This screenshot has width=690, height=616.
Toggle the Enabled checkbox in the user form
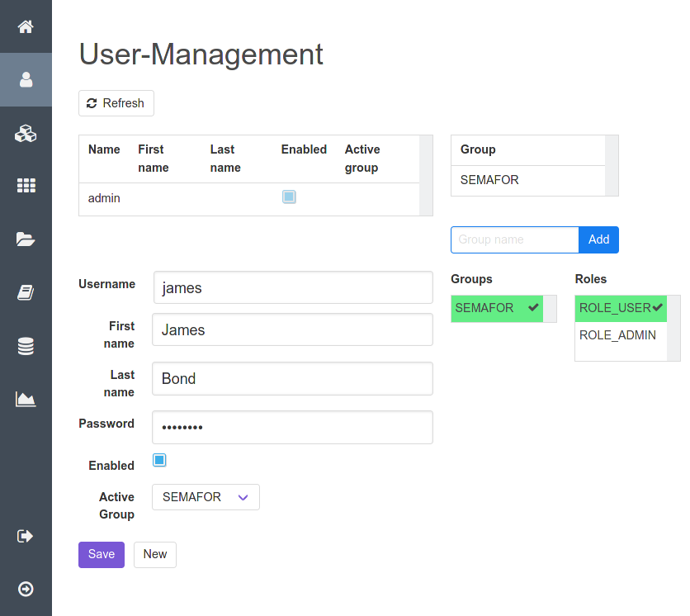click(159, 460)
